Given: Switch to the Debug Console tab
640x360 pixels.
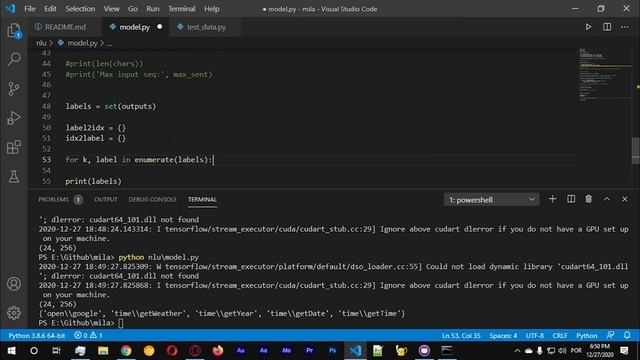Looking at the screenshot, I should [152, 200].
